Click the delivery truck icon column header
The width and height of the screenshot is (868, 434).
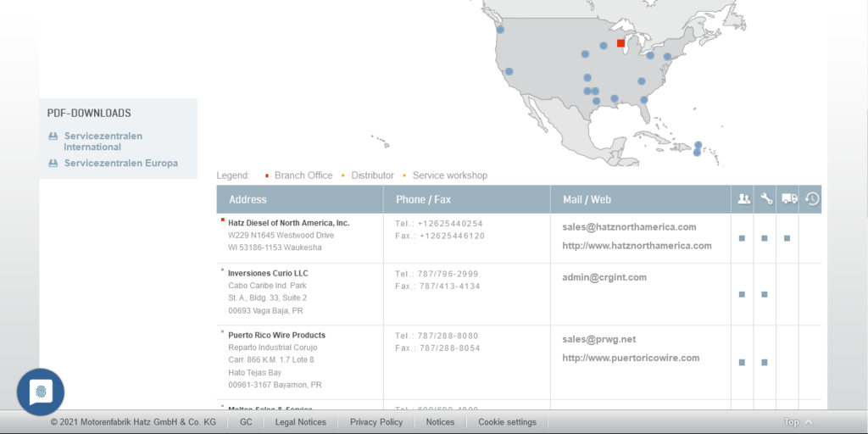(789, 199)
